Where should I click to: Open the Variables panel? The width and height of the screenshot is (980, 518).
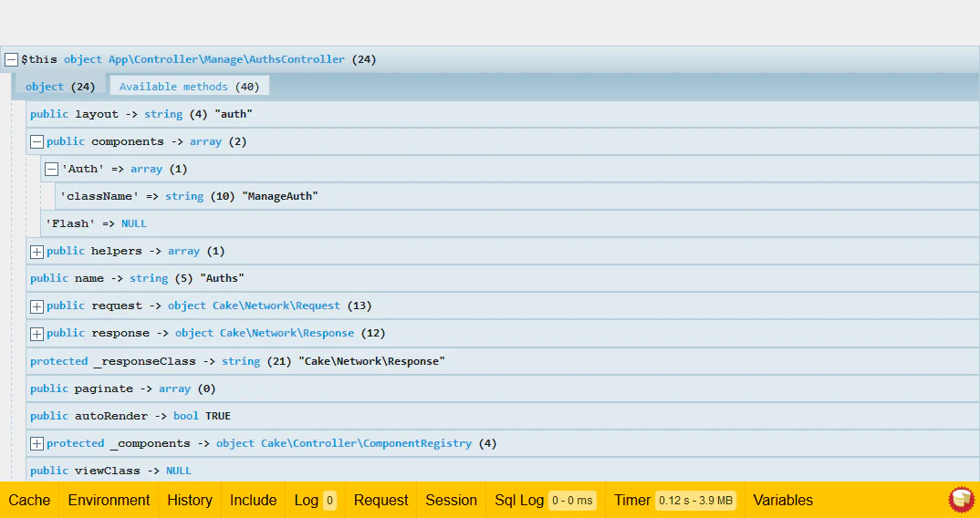[x=783, y=500]
